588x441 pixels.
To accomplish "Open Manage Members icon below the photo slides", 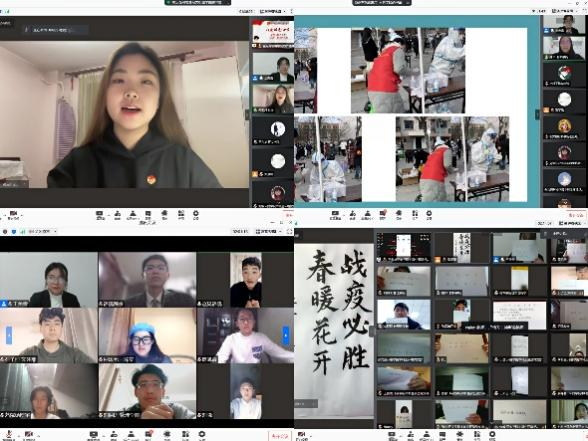I will [x=368, y=215].
